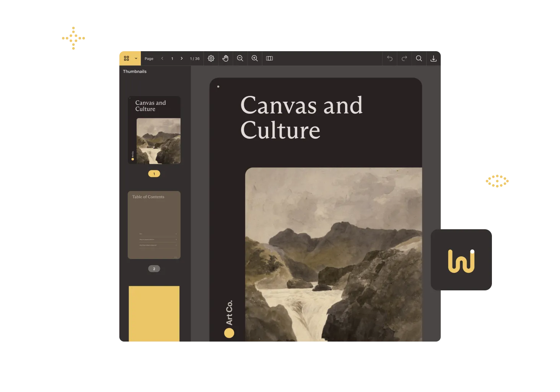
Task: Select the yellow third page thumbnail
Action: pos(154,313)
